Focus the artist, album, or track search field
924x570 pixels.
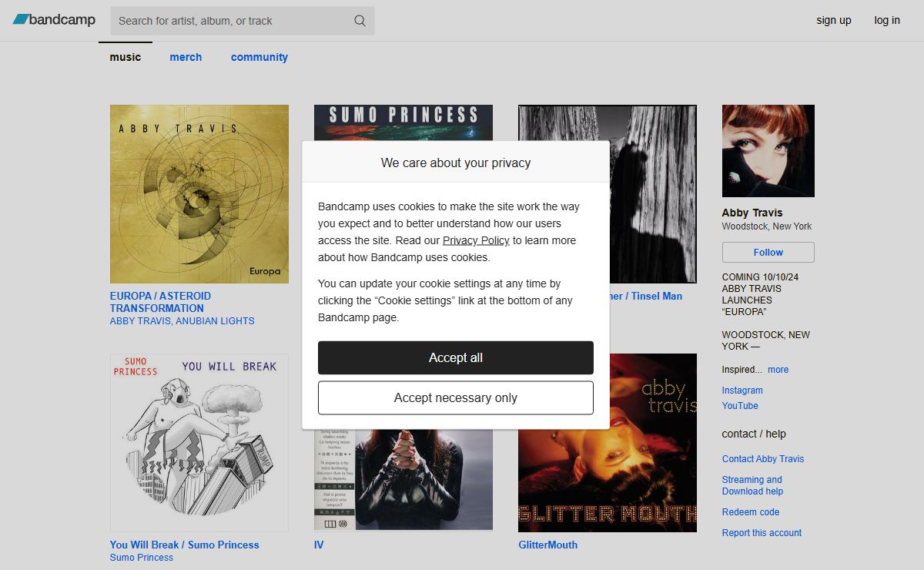tap(242, 21)
